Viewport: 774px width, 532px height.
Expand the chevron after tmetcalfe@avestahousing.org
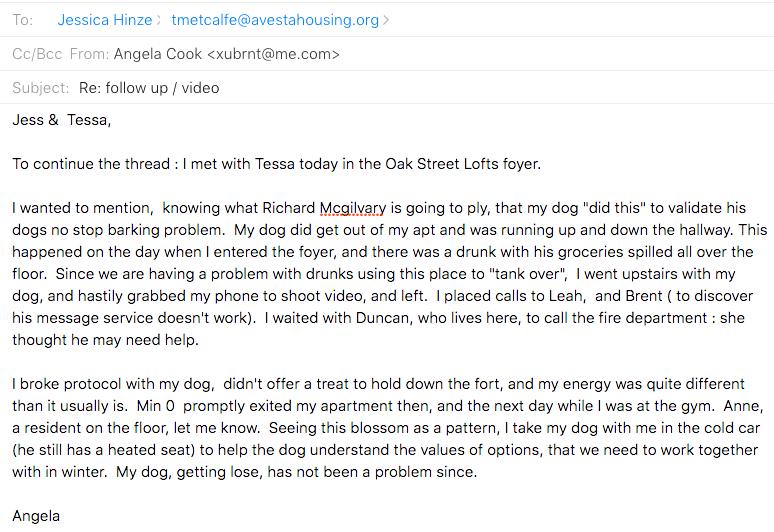coord(386,20)
